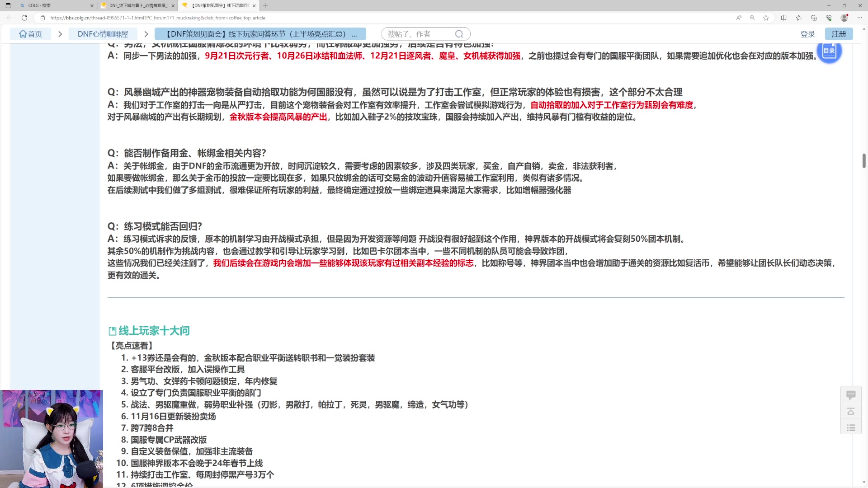Click list item 国服神界版本不会晚于24年春节上线
This screenshot has width=868, height=488.
click(x=197, y=463)
